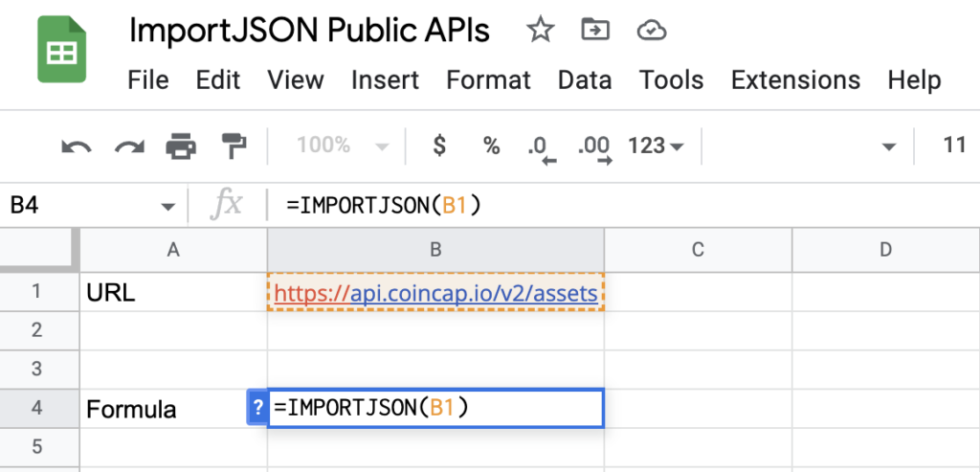The width and height of the screenshot is (980, 472).
Task: Apply percent format to cell
Action: point(491,146)
